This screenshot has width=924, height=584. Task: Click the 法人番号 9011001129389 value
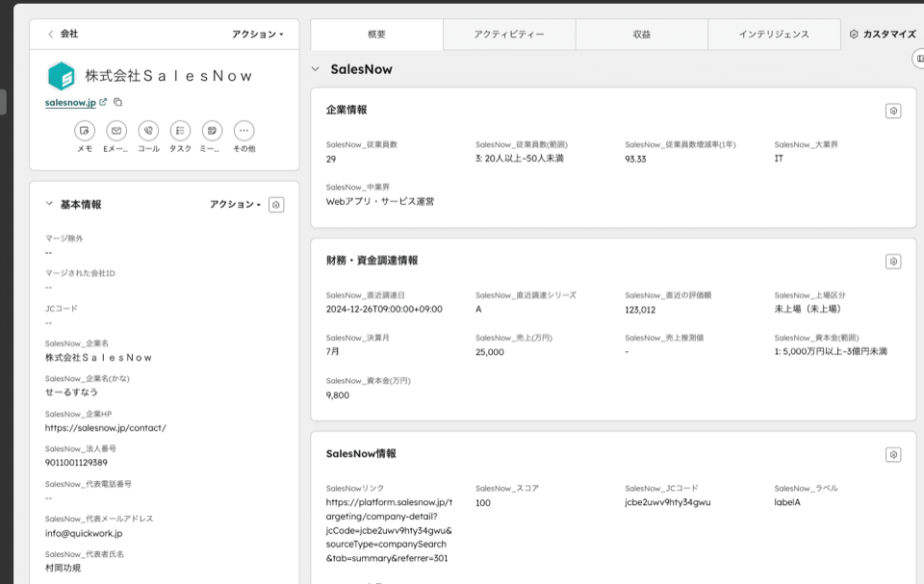[76, 463]
